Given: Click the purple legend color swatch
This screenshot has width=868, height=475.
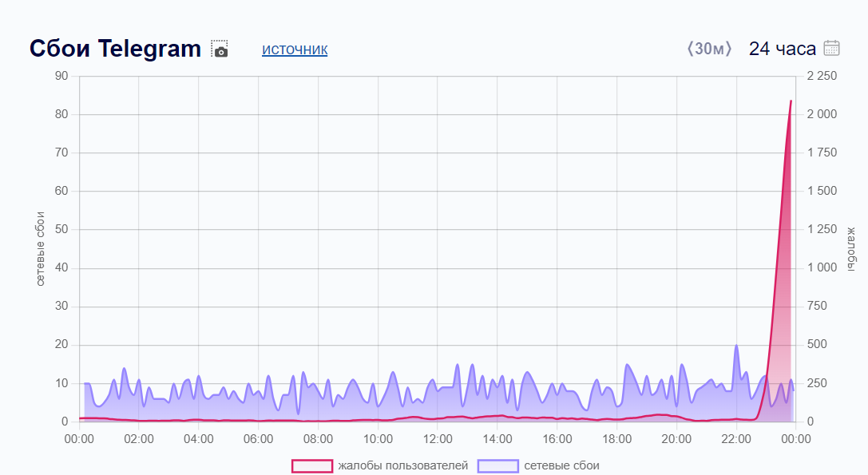Looking at the screenshot, I should click(x=497, y=465).
